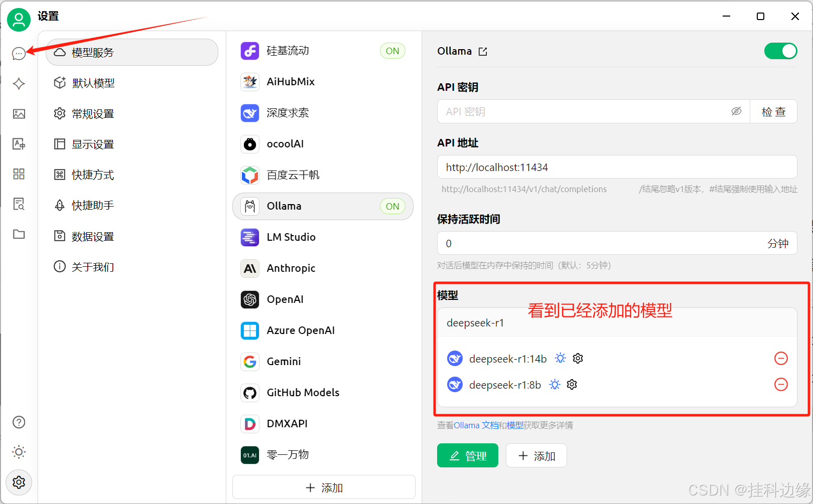The height and width of the screenshot is (504, 813).
Task: Open the 模型 link in help text
Action: pyautogui.click(x=515, y=425)
